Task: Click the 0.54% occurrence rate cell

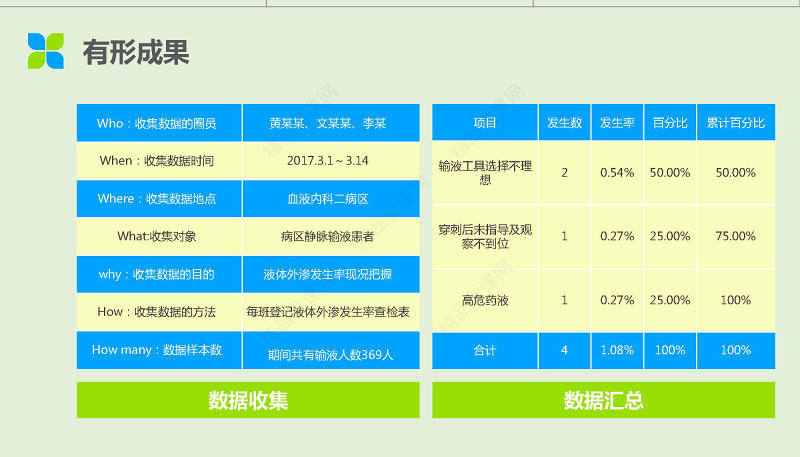Action: [617, 172]
